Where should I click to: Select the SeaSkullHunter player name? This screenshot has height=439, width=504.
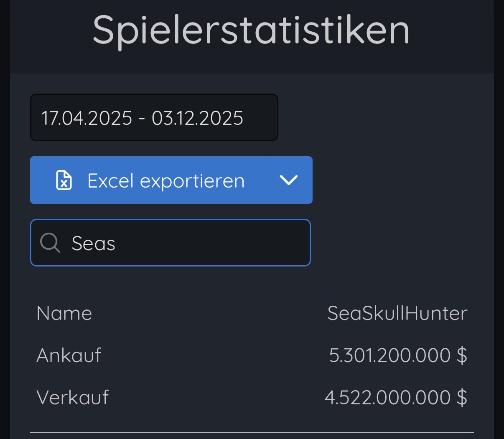(x=397, y=313)
